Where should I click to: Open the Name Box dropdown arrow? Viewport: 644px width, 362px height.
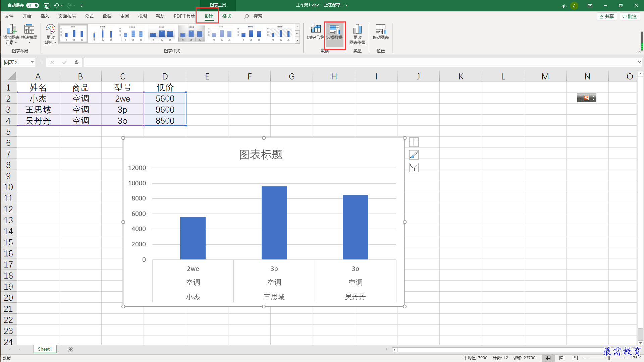click(32, 62)
